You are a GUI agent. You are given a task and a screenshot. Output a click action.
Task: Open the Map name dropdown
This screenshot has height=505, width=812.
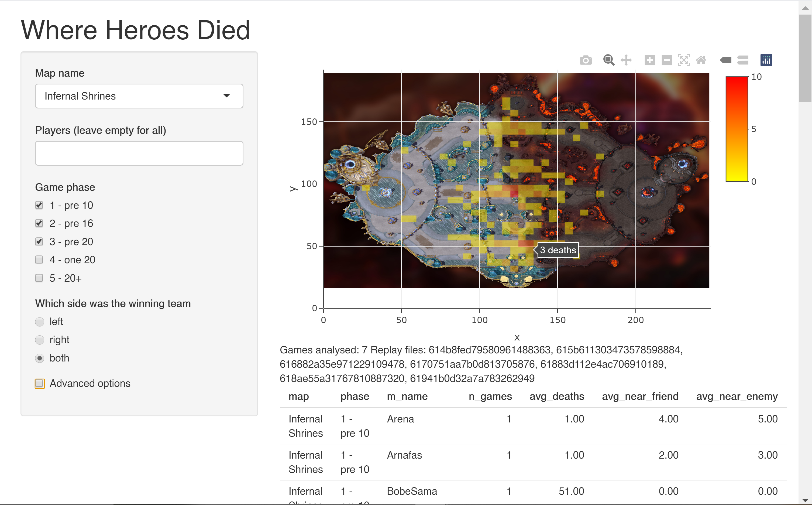(x=139, y=96)
